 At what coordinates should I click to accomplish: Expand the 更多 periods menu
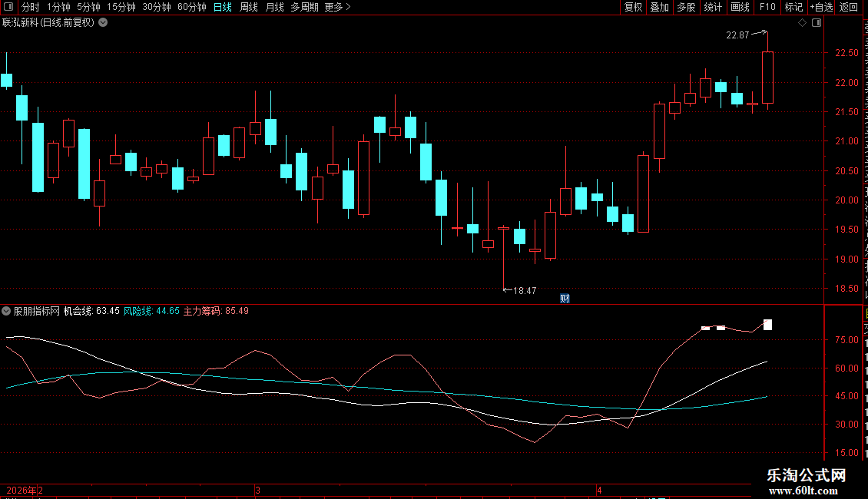click(338, 7)
